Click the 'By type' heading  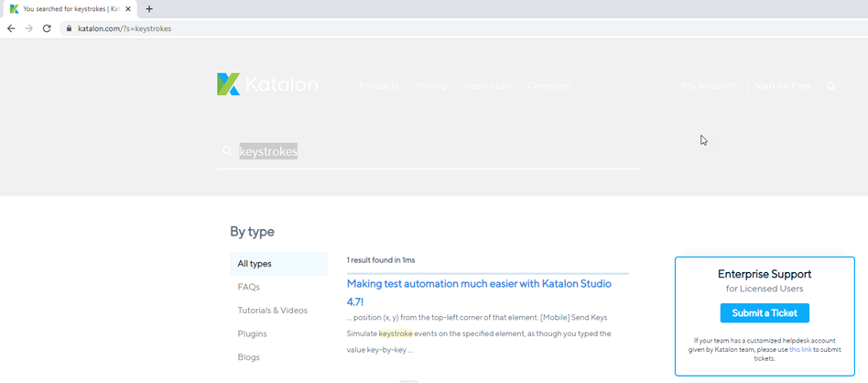(x=252, y=232)
